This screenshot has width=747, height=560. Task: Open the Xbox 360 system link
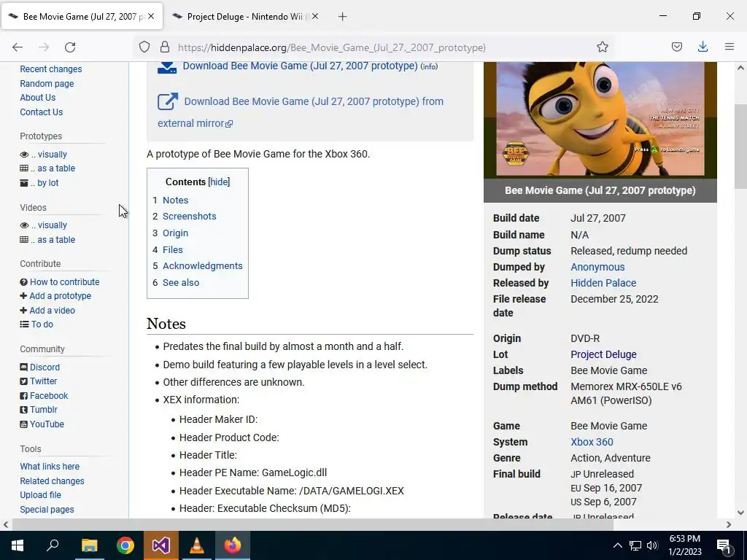click(x=592, y=443)
